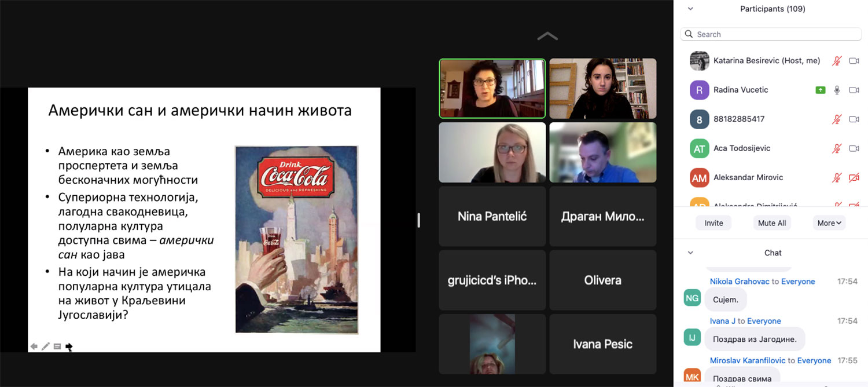Click the previous slide arrow icon
868x387 pixels.
[34, 346]
